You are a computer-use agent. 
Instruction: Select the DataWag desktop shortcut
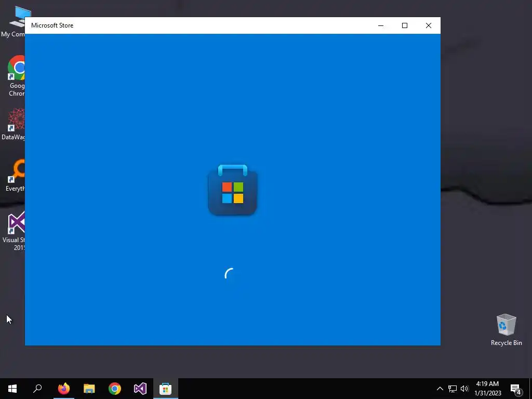(14, 124)
